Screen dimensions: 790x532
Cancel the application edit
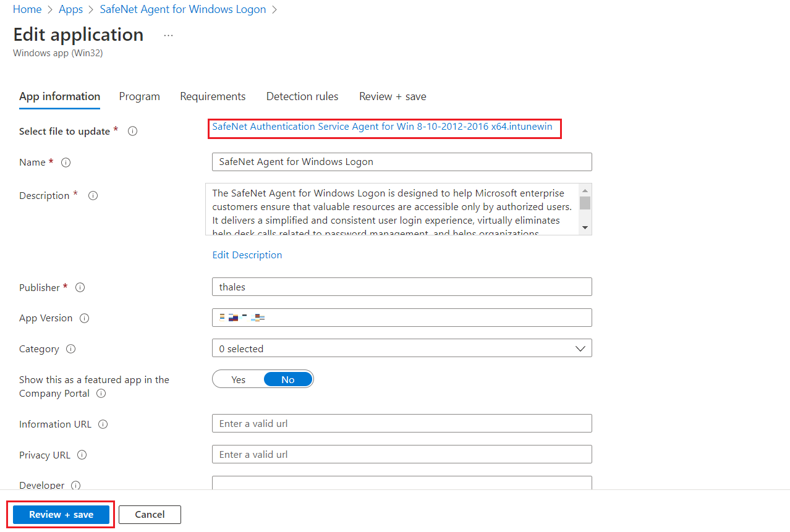click(150, 515)
